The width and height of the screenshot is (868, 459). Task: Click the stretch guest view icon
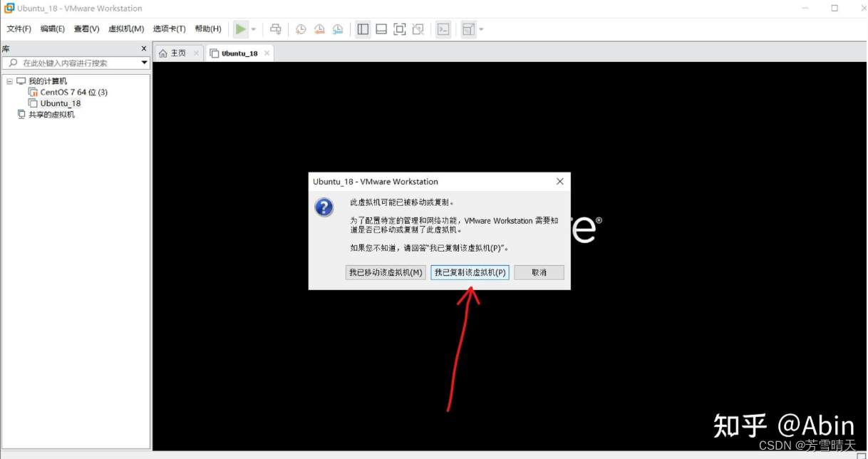coord(468,29)
